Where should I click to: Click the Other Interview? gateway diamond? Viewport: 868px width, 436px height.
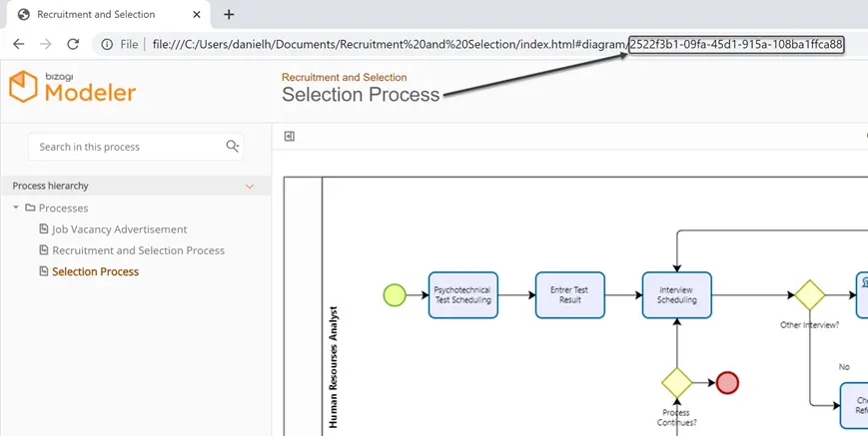pos(810,295)
